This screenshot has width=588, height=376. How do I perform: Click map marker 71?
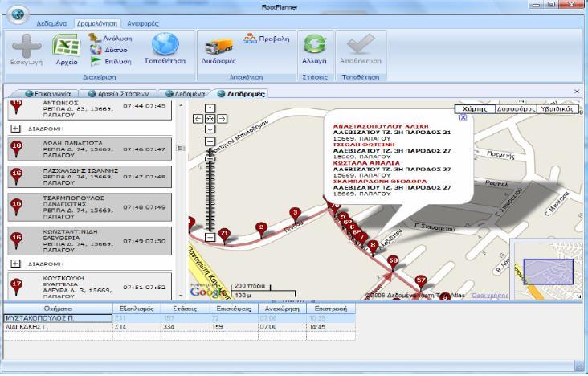click(224, 236)
